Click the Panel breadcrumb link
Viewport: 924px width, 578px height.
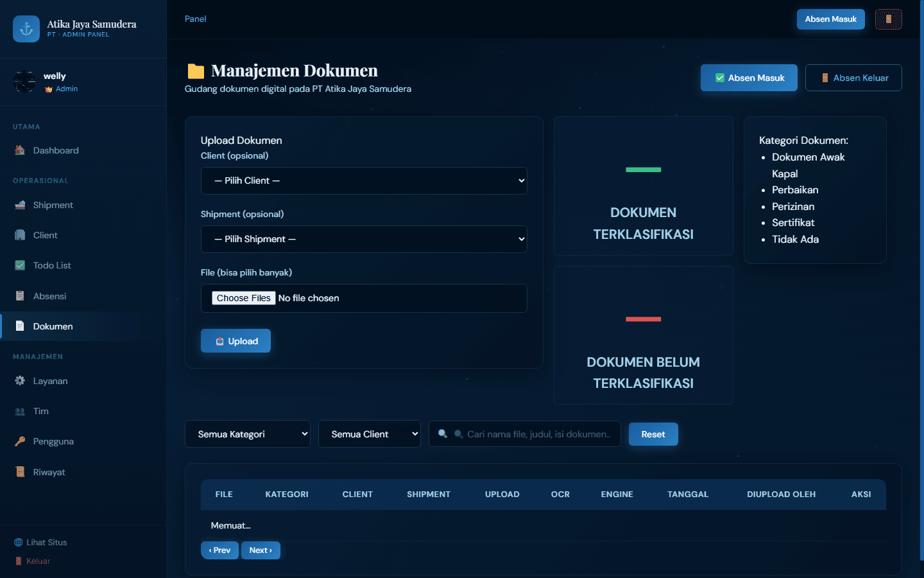(x=196, y=19)
